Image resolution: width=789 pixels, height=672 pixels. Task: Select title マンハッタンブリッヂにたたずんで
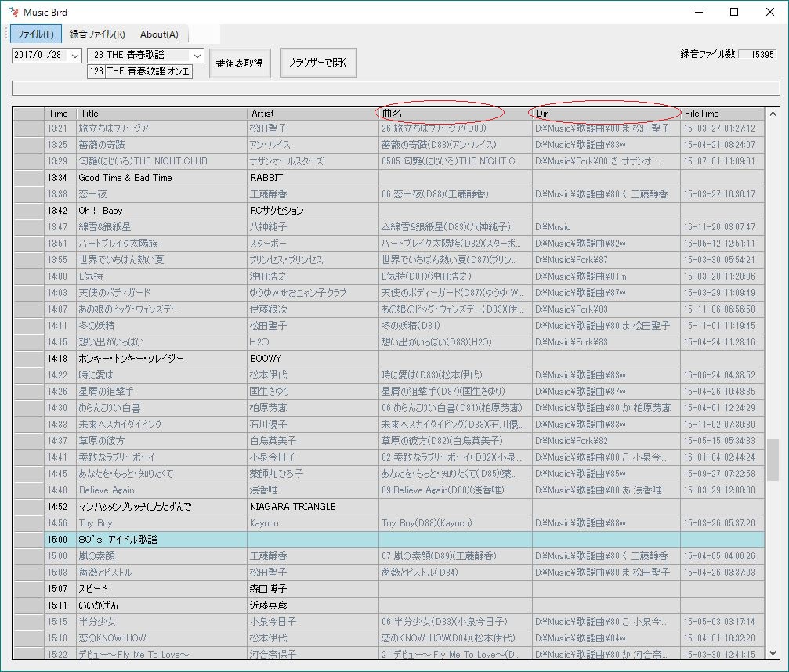135,507
